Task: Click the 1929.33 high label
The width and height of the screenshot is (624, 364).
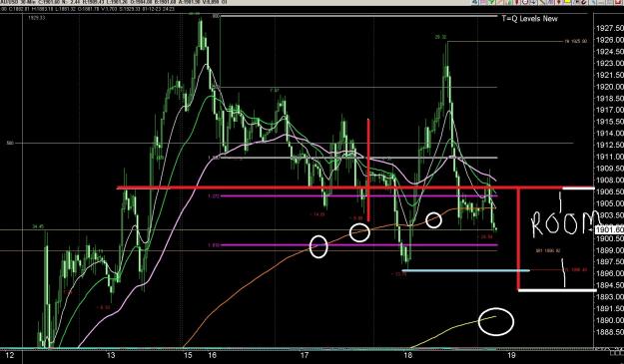Action: coord(36,18)
